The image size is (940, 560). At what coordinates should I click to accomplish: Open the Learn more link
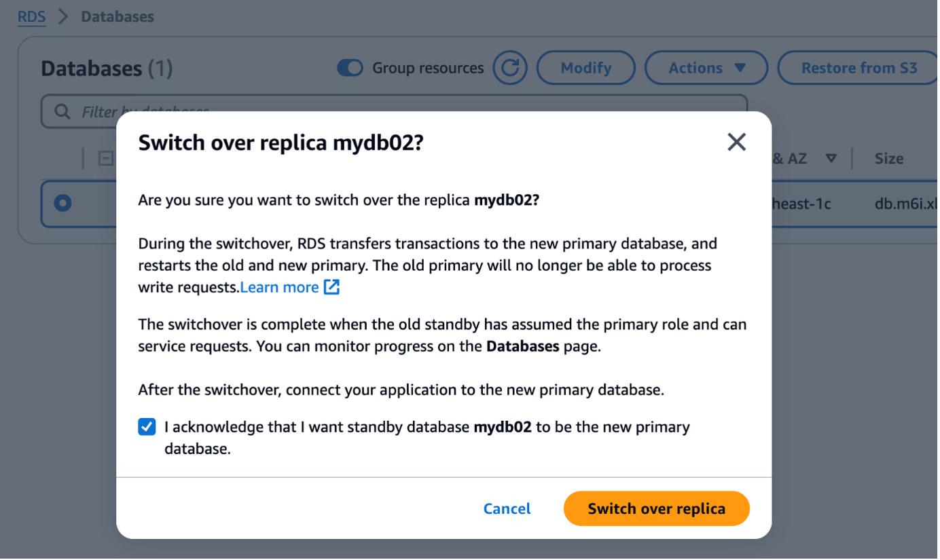[279, 287]
